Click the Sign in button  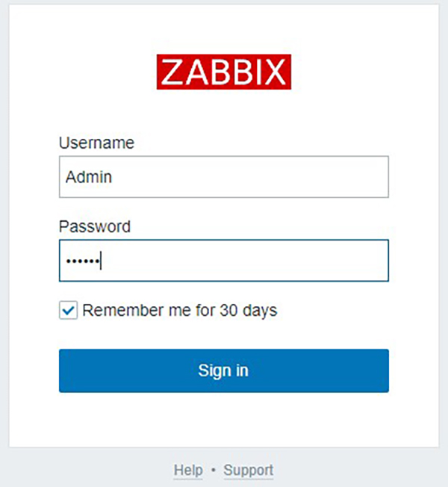point(224,370)
